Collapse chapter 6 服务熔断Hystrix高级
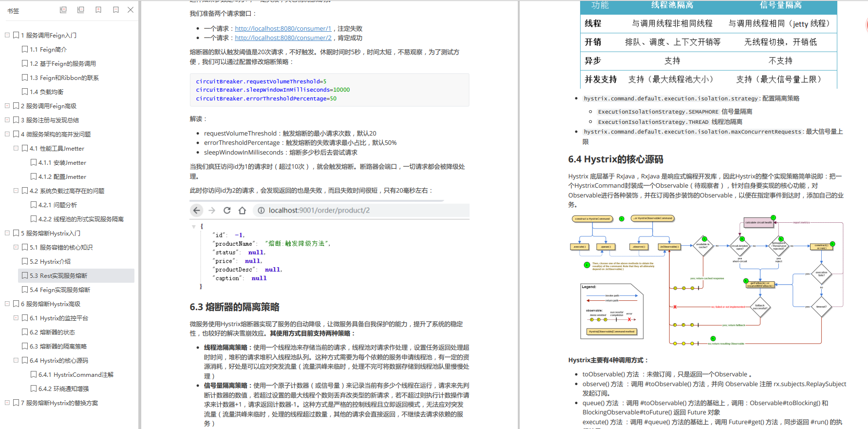Image resolution: width=868 pixels, height=429 pixels. pos(7,304)
